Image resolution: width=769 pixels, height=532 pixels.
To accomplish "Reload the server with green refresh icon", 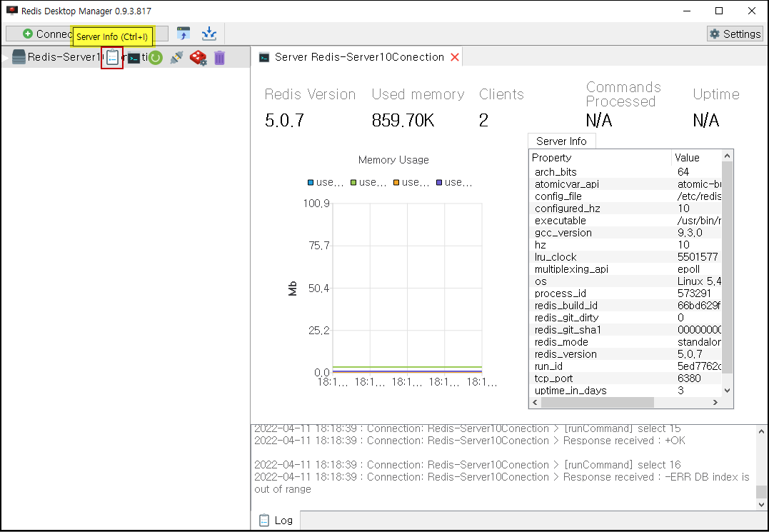I will 156,58.
